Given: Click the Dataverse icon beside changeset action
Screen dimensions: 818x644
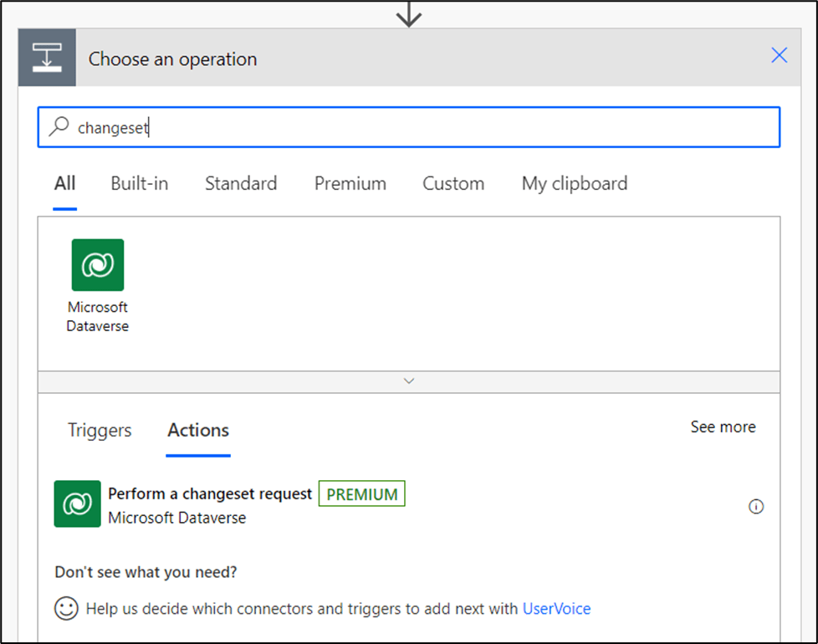Looking at the screenshot, I should click(x=77, y=504).
